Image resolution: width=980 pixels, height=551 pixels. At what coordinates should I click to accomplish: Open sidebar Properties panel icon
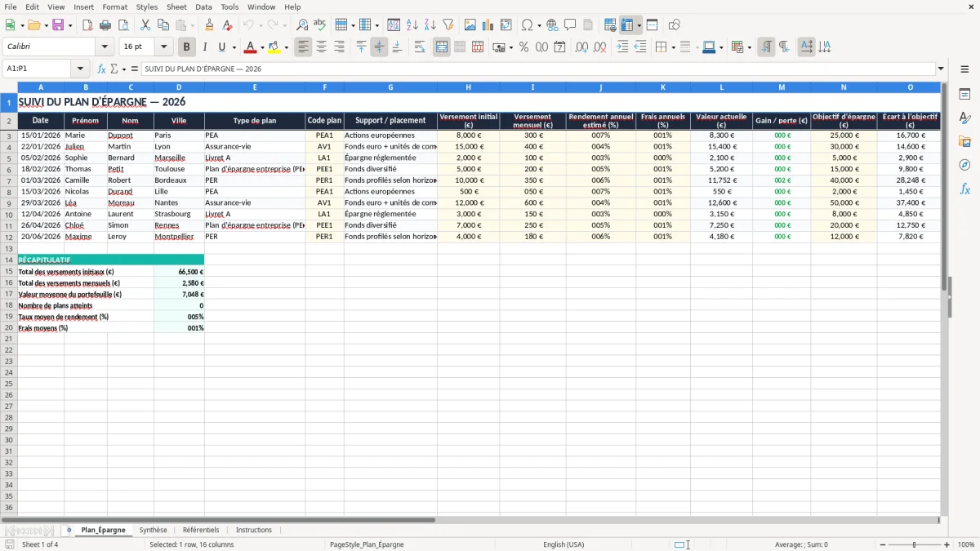(964, 94)
